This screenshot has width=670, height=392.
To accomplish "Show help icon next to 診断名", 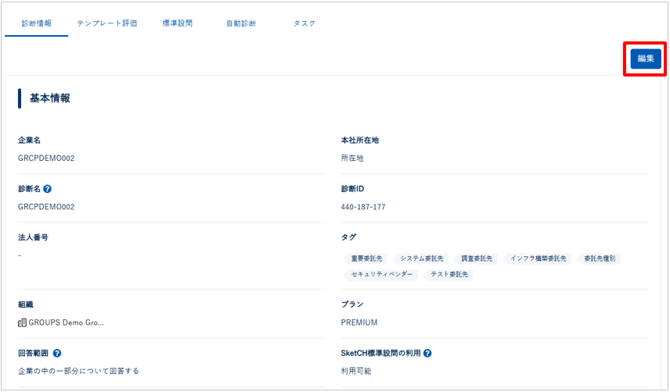I will point(47,189).
